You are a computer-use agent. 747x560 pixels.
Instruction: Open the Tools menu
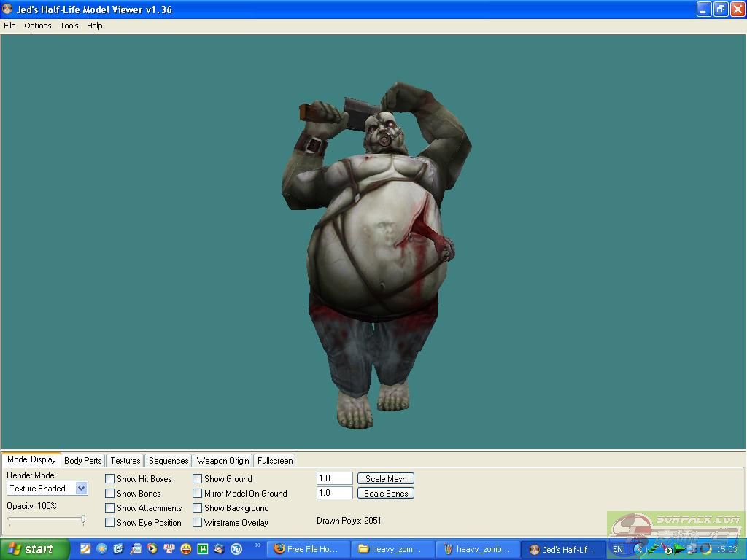69,26
